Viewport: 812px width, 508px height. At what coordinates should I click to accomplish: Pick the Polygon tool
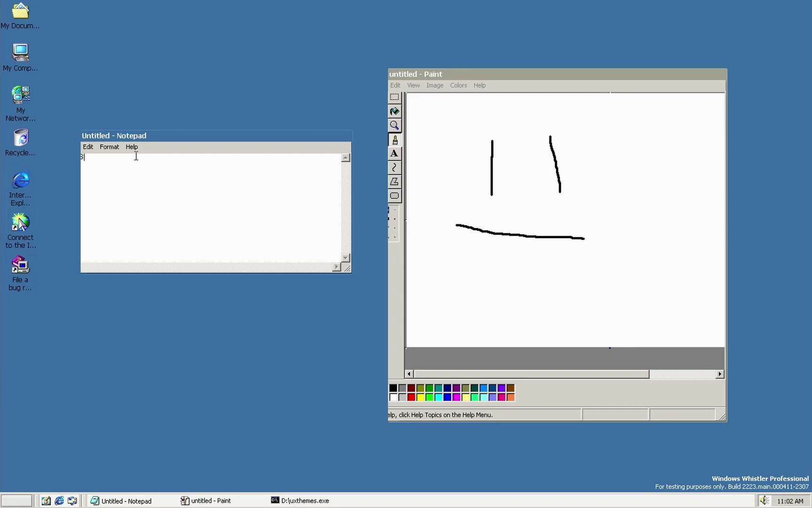(394, 182)
